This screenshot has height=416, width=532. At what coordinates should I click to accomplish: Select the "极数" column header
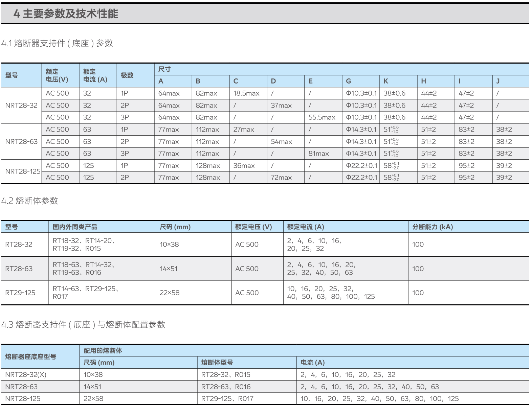coord(127,75)
